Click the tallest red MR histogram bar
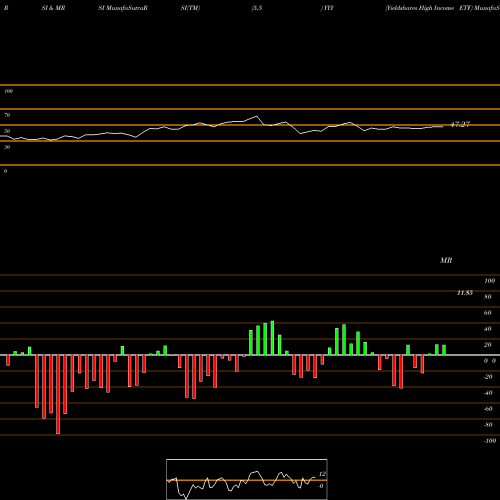The image size is (500, 500). [x=58, y=394]
